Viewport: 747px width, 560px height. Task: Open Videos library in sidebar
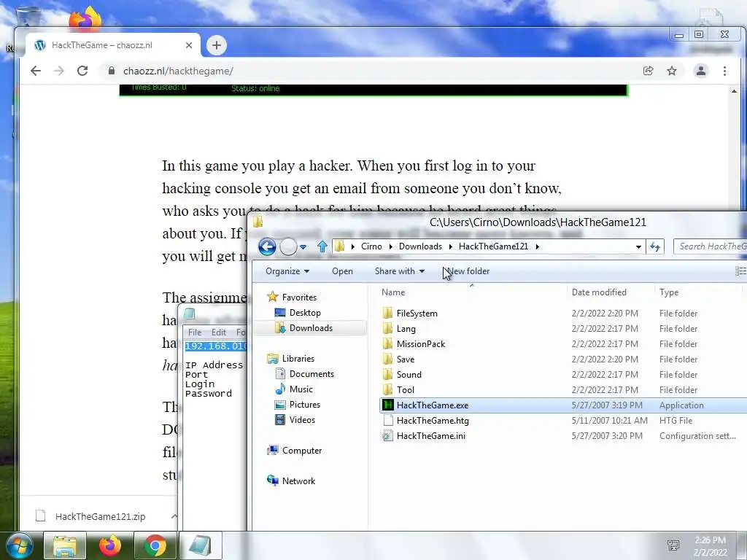coord(301,419)
